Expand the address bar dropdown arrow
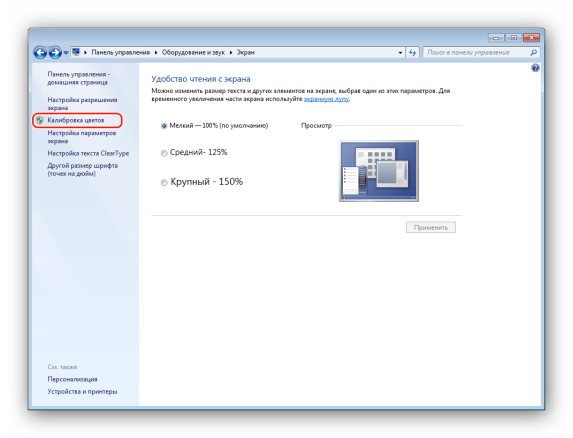The height and width of the screenshot is (438, 573). pyautogui.click(x=401, y=53)
